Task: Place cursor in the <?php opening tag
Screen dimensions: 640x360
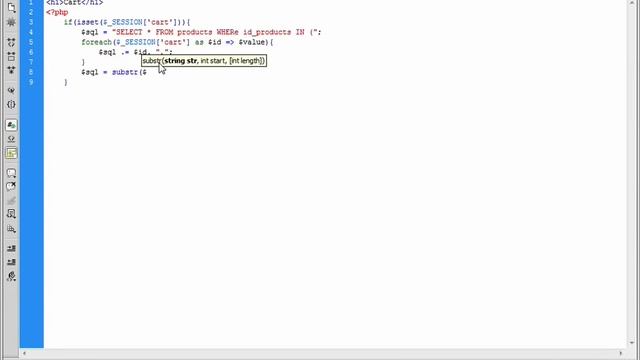Action: point(57,12)
